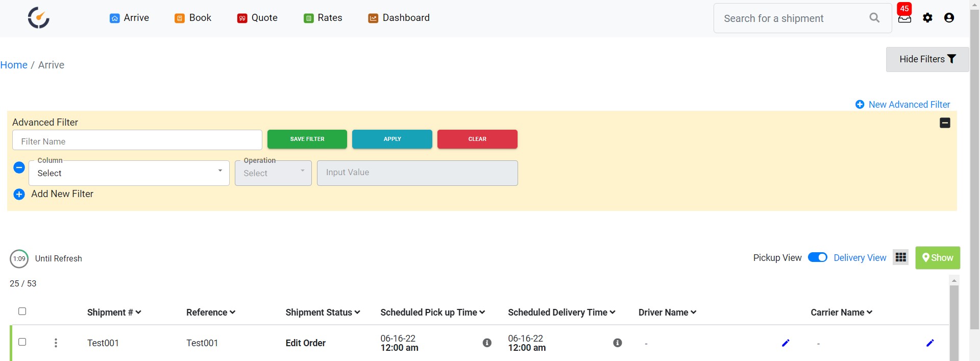980x361 pixels.
Task: Click into the Filter Name input field
Action: pos(137,141)
